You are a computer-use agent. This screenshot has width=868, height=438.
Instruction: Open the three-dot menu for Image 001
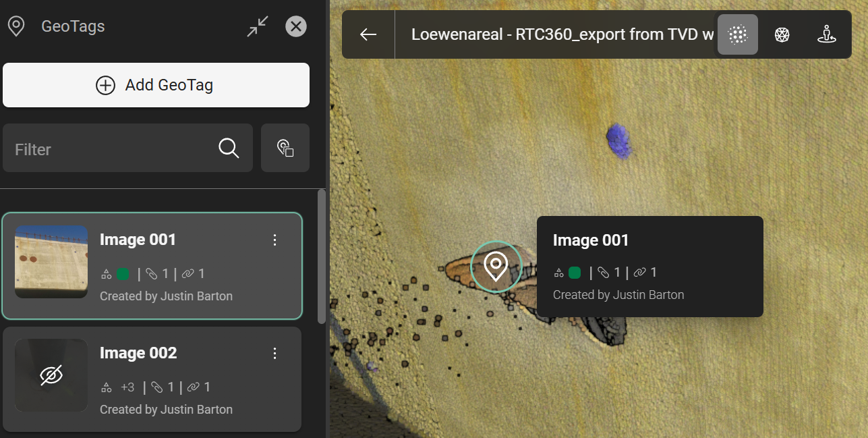[x=274, y=240]
